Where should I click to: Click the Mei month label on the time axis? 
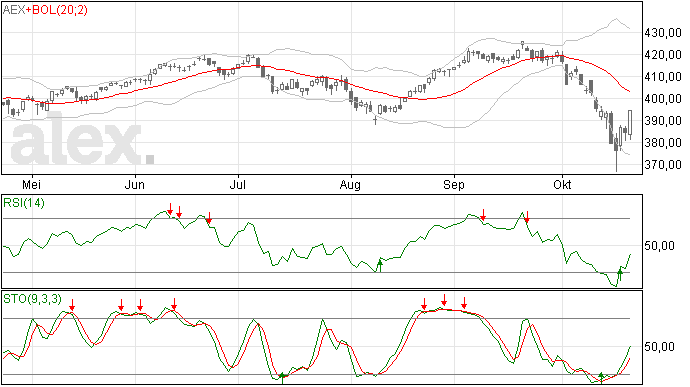[x=31, y=184]
